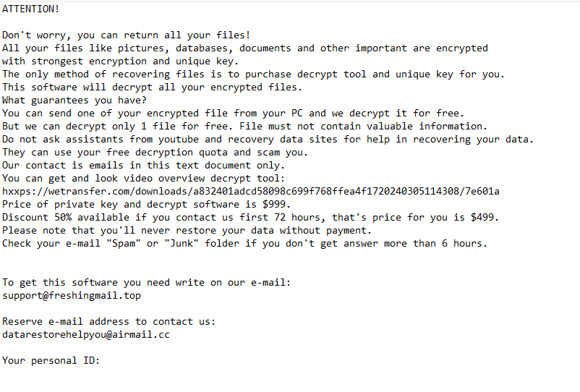Click 'You can get and look video overview' line
580x392 pixels.
coord(143,179)
